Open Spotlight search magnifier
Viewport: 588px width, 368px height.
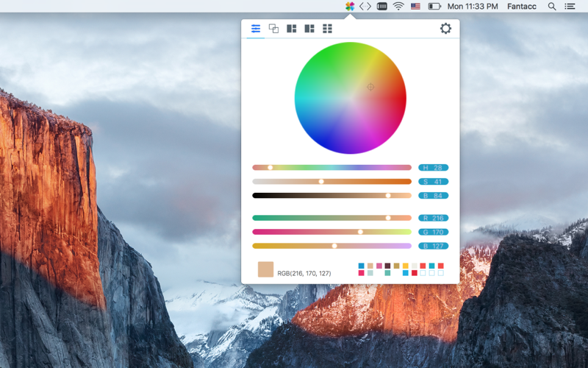tap(552, 6)
